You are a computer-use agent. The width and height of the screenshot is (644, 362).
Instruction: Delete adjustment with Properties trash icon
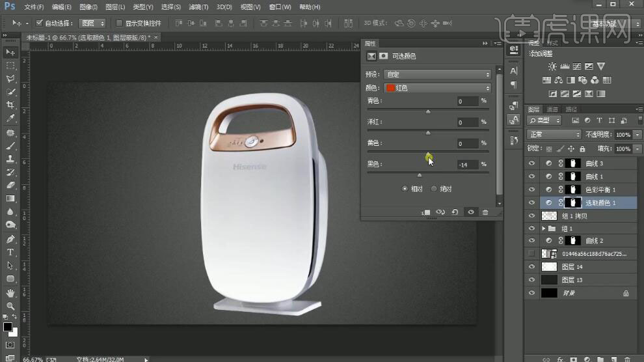coord(485,212)
